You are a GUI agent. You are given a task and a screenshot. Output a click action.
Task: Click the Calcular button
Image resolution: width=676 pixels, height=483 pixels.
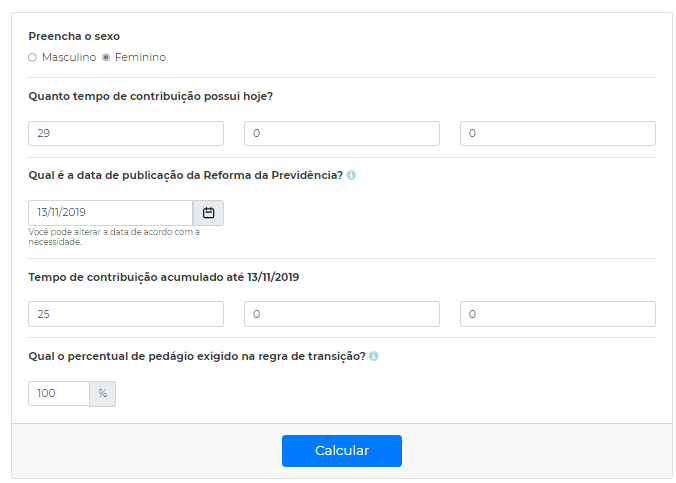[342, 451]
